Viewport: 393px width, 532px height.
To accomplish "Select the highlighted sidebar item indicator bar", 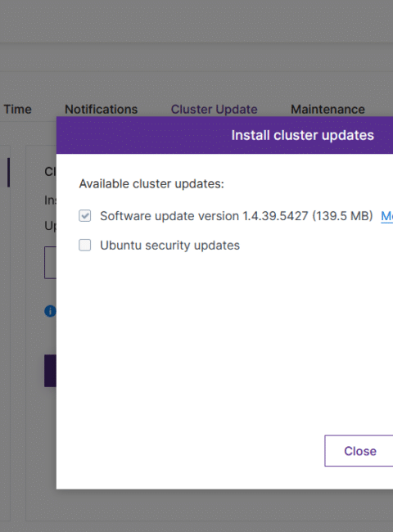I will [x=8, y=173].
